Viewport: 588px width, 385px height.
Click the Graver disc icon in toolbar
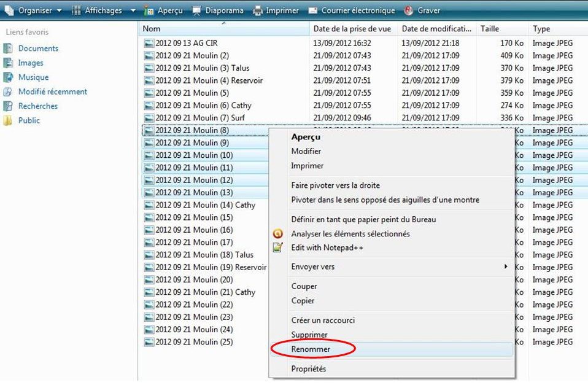pyautogui.click(x=409, y=10)
